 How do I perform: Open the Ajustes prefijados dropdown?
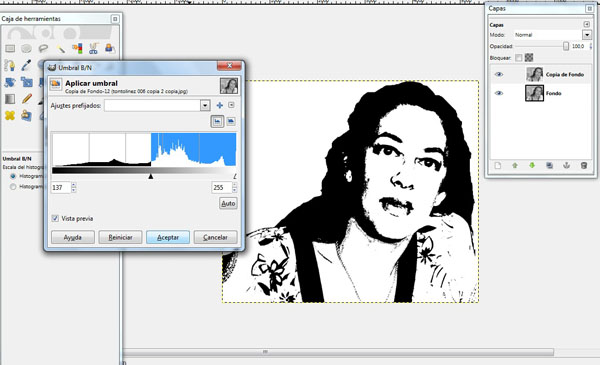click(x=205, y=105)
